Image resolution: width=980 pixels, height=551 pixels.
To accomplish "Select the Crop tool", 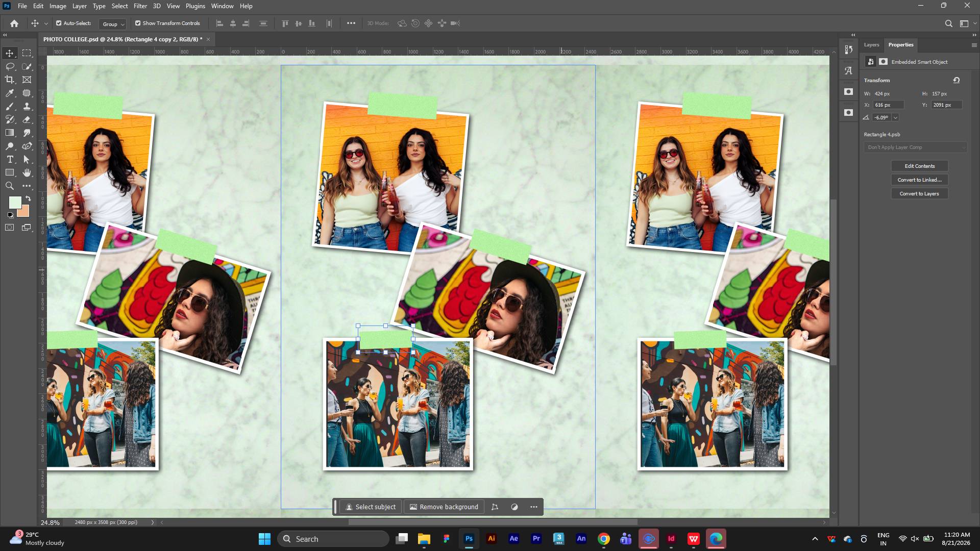I will click(x=10, y=80).
